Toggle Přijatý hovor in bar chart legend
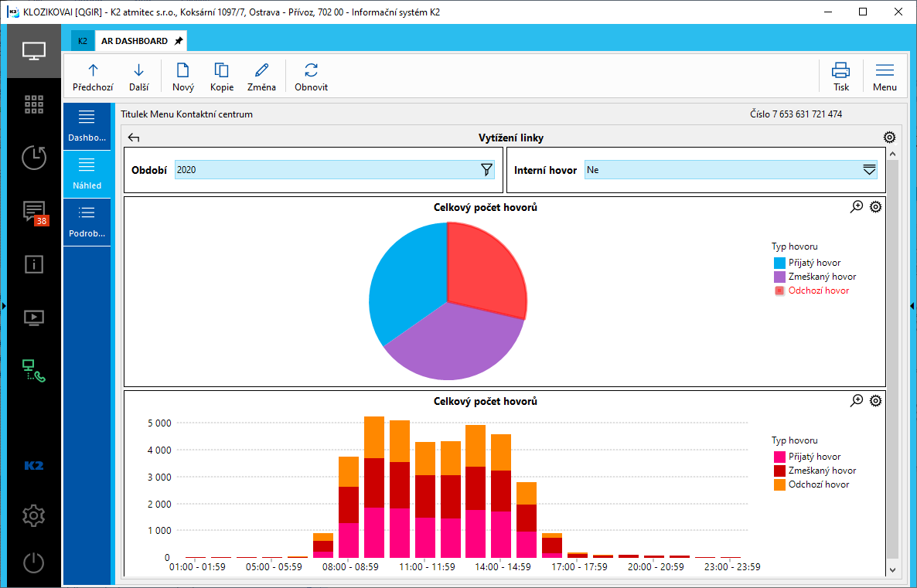917x588 pixels. coord(814,457)
